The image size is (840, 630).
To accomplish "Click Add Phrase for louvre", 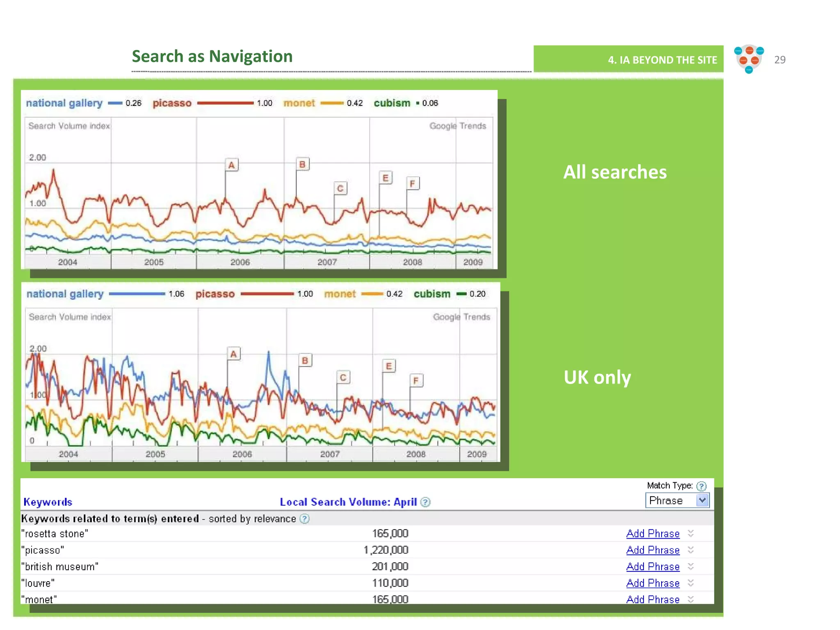I will [653, 583].
